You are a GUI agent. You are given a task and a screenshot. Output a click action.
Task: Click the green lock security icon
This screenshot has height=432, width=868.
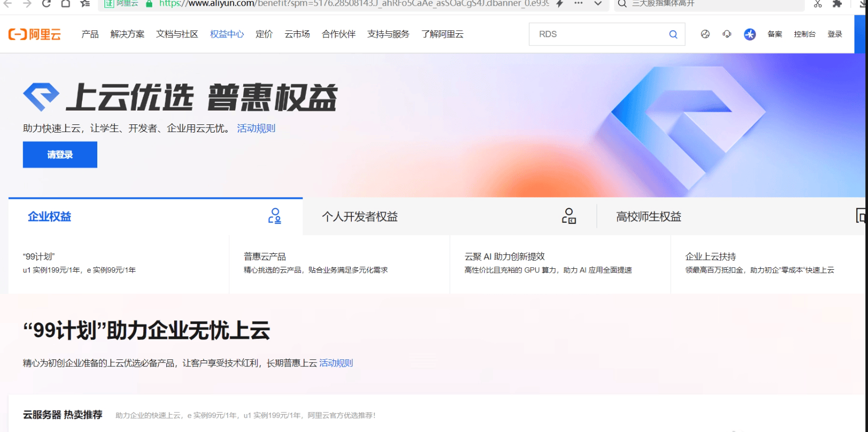(149, 4)
